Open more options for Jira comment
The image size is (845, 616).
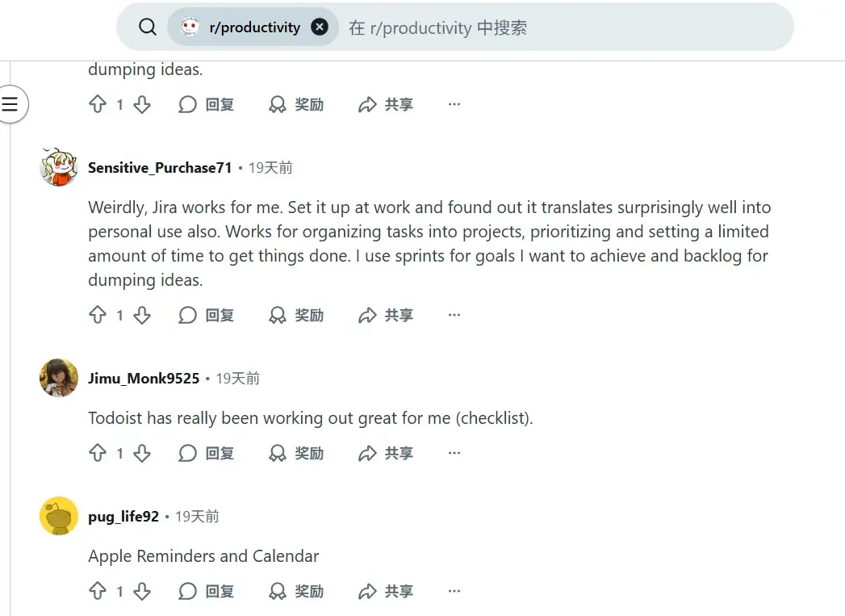coord(454,315)
